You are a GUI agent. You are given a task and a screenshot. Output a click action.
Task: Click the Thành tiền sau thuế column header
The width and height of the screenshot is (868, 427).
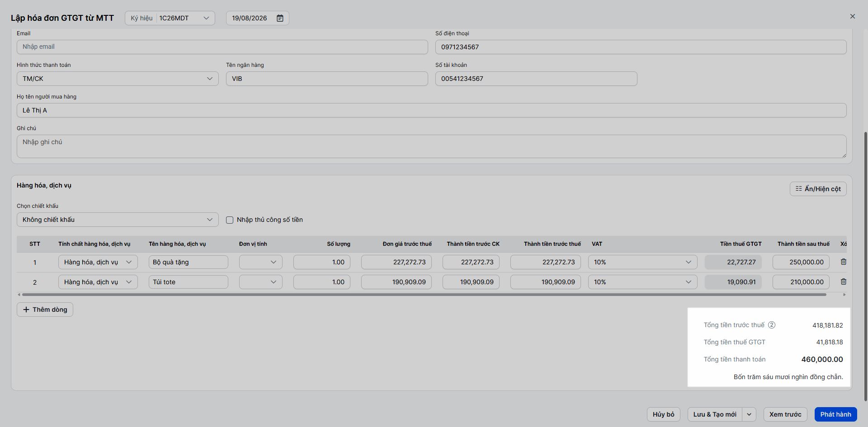803,244
